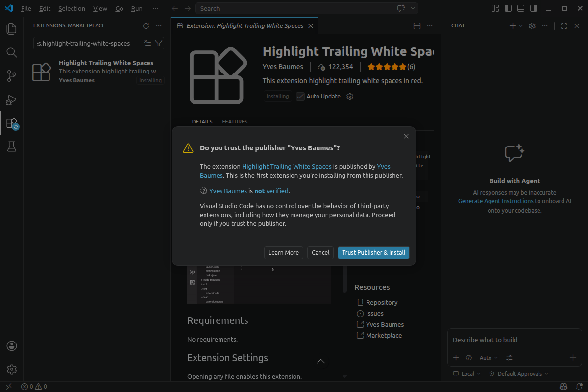Image resolution: width=588 pixels, height=392 pixels.
Task: Focus the Describe what to build input
Action: point(514,340)
